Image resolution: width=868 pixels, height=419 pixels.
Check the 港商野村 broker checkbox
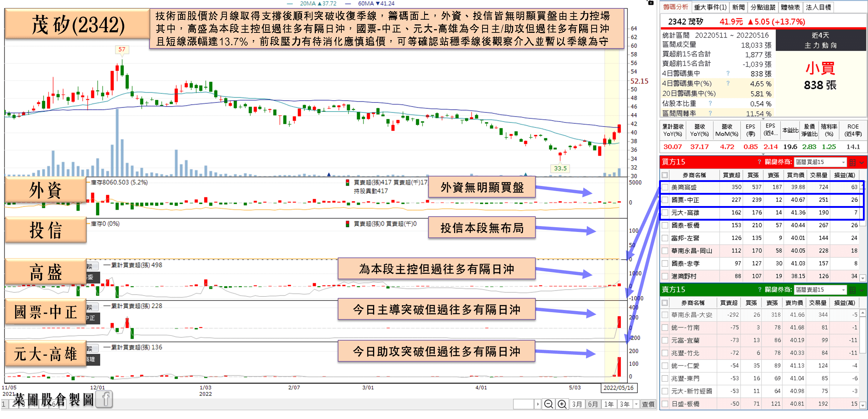click(x=665, y=276)
